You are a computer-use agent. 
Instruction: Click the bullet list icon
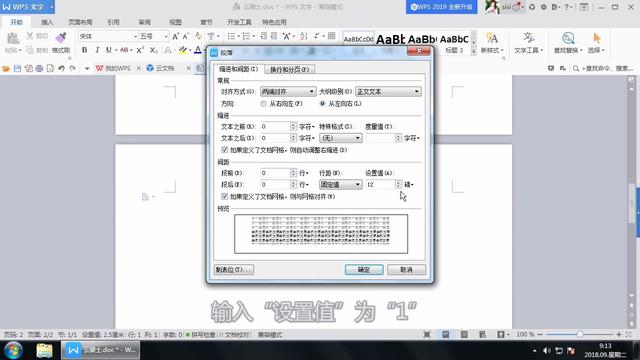(x=231, y=36)
